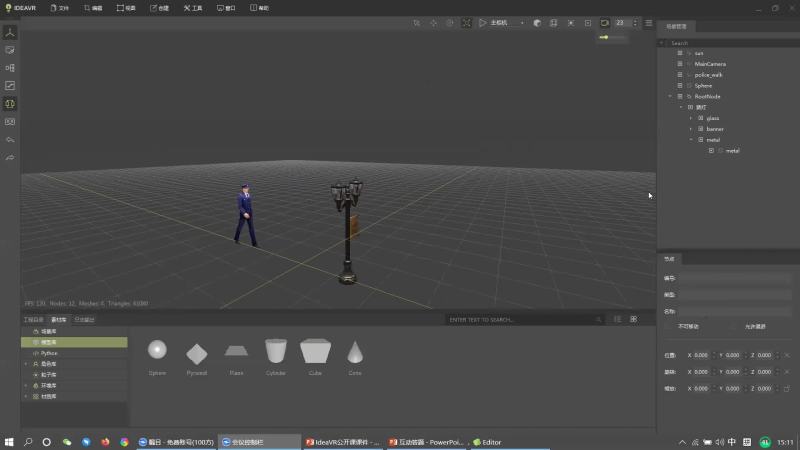Click the image panel icon in left sidebar
800x450 pixels.
pyautogui.click(x=10, y=50)
